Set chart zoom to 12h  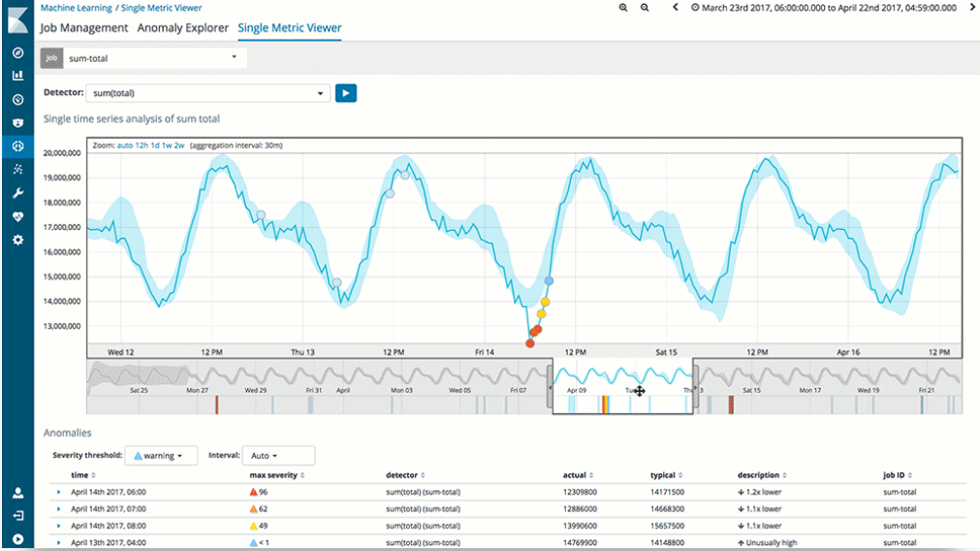pos(142,146)
